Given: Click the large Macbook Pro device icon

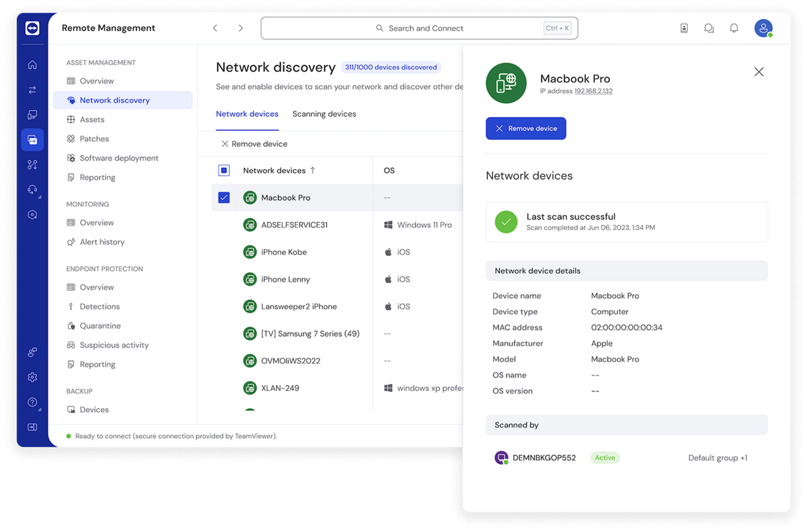Looking at the screenshot, I should point(506,83).
